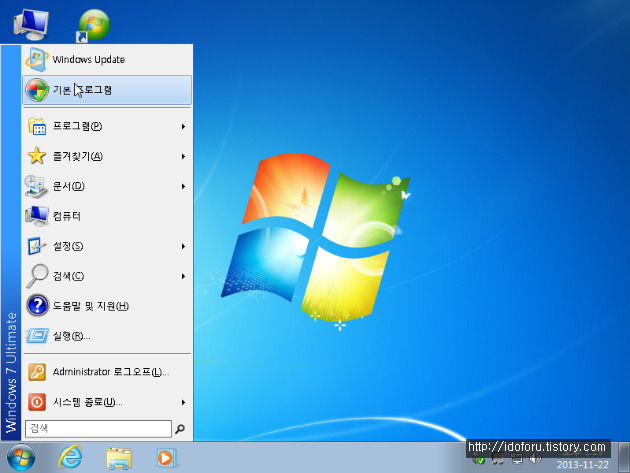Select the green Windows orb desktop shortcut
The image size is (630, 473).
coord(94,25)
